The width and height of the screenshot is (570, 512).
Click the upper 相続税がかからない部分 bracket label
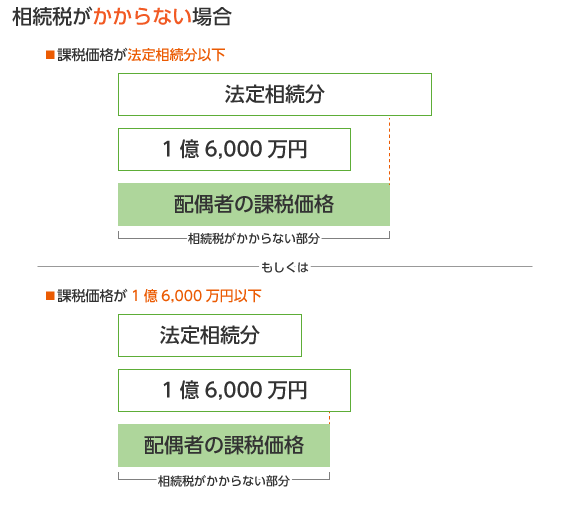point(254,239)
